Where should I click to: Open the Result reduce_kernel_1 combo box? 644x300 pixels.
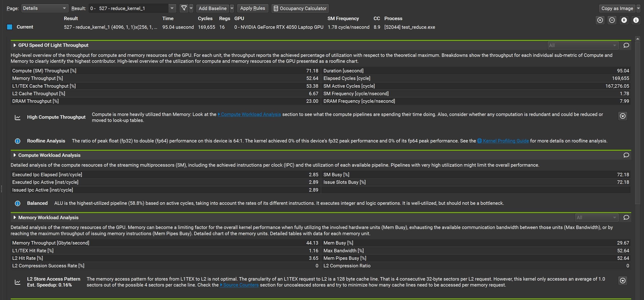coord(133,8)
